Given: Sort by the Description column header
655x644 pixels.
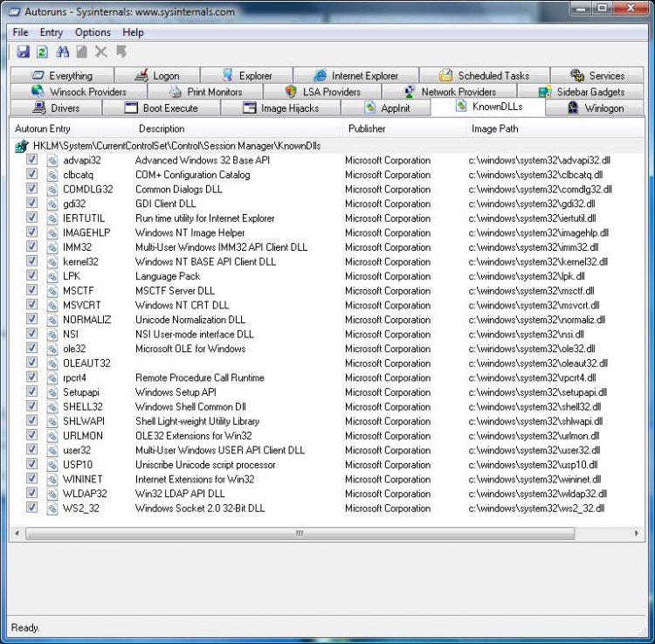Looking at the screenshot, I should point(238,128).
